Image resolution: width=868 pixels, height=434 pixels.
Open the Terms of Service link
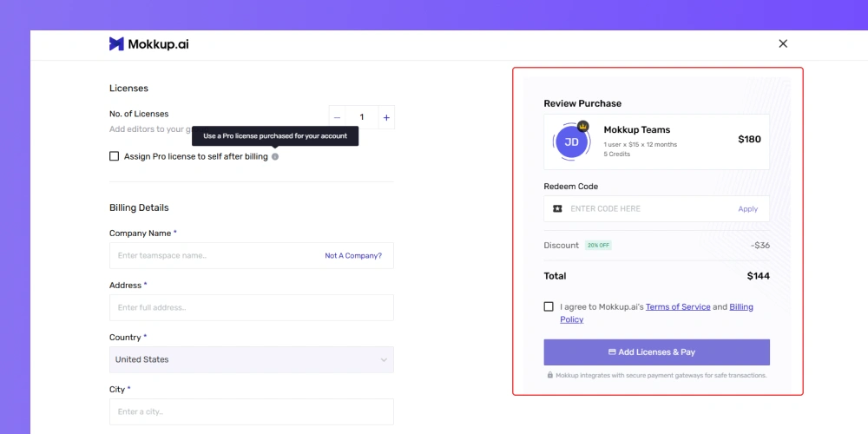pos(678,306)
